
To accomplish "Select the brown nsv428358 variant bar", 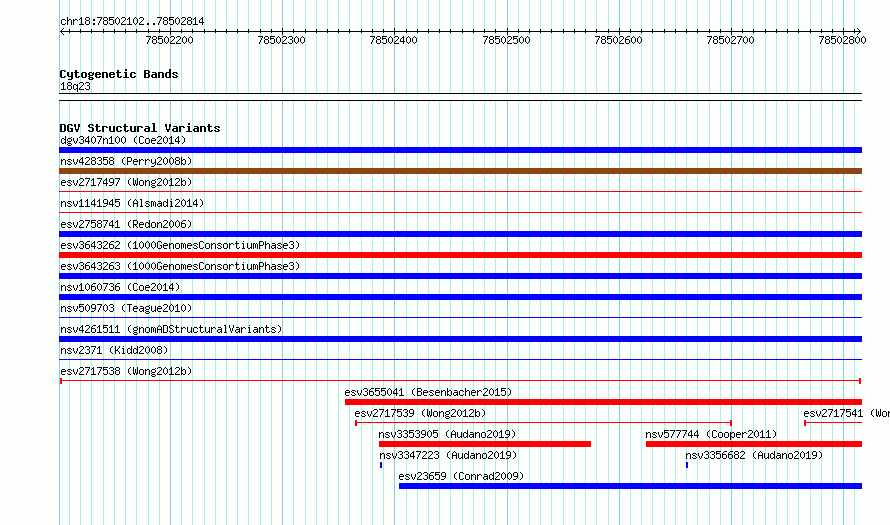I will tap(460, 171).
